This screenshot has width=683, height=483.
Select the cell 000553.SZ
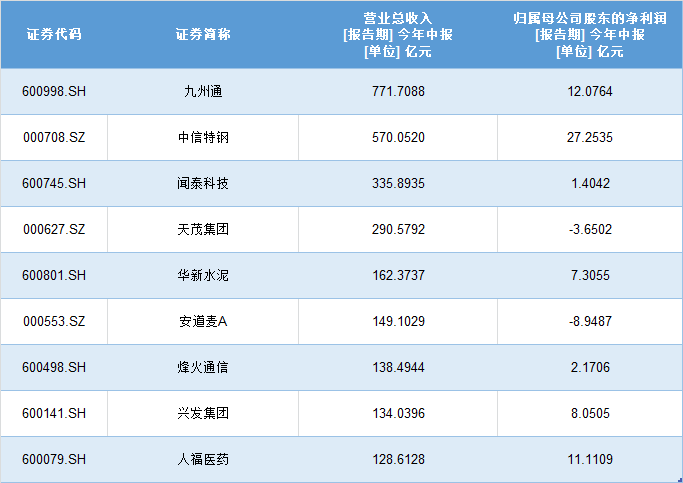tap(54, 321)
